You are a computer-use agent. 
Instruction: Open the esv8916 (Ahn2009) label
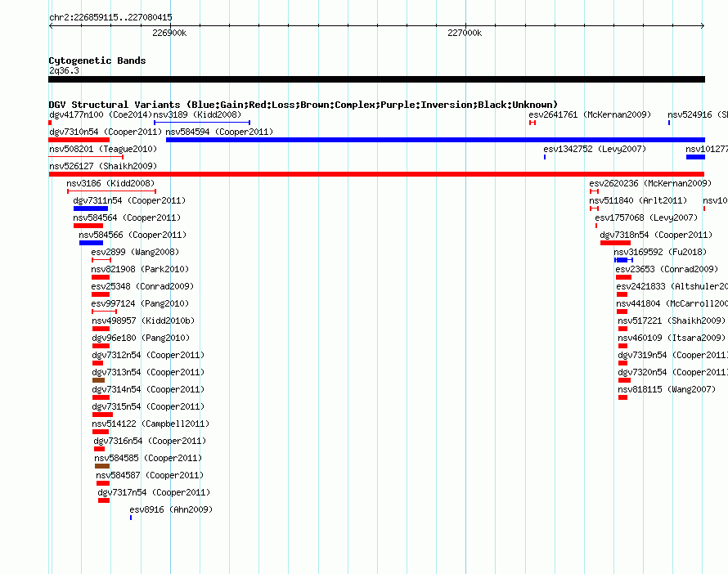(171, 509)
